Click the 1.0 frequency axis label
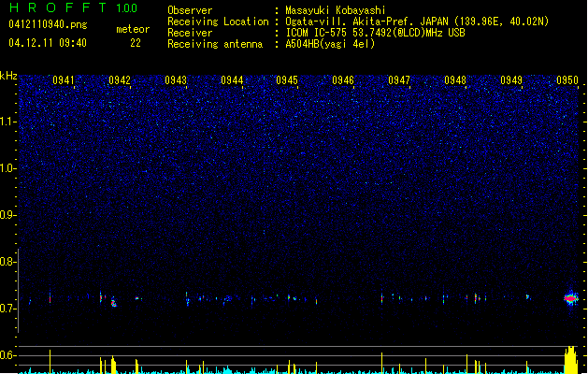 7,168
